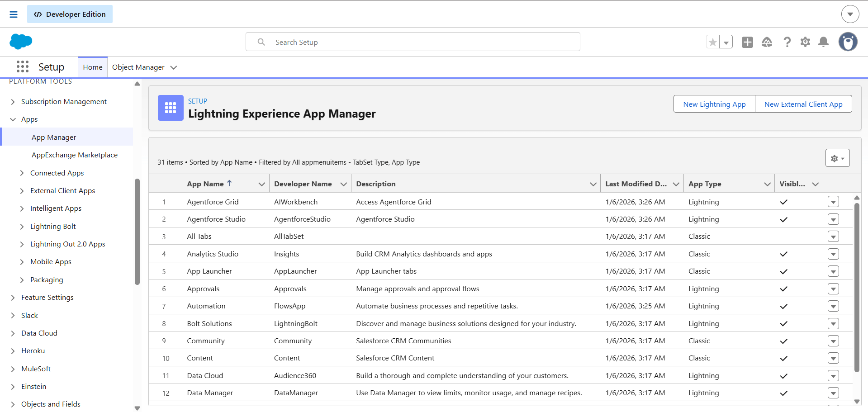Expand Connected Apps in sidebar
Image resolution: width=868 pixels, height=412 pixels.
click(22, 173)
